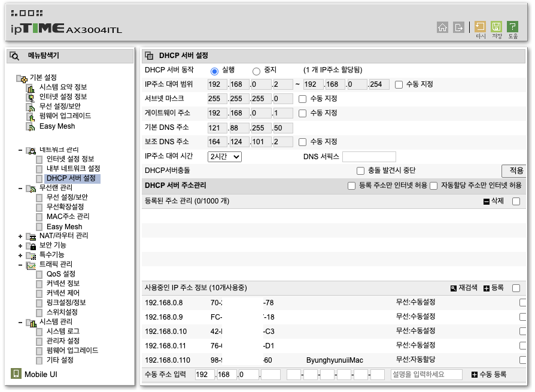The height and width of the screenshot is (392, 535).
Task: Open QoS 설정 menu item
Action: 60,274
